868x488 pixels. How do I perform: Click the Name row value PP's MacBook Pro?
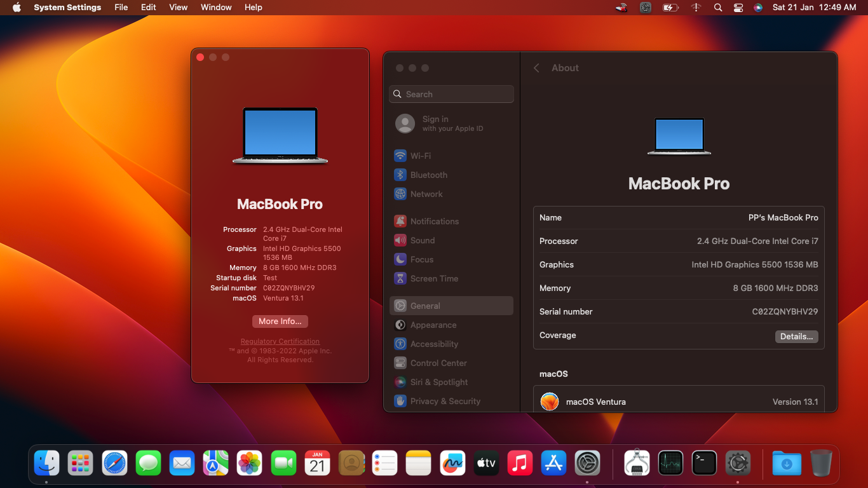pos(783,218)
